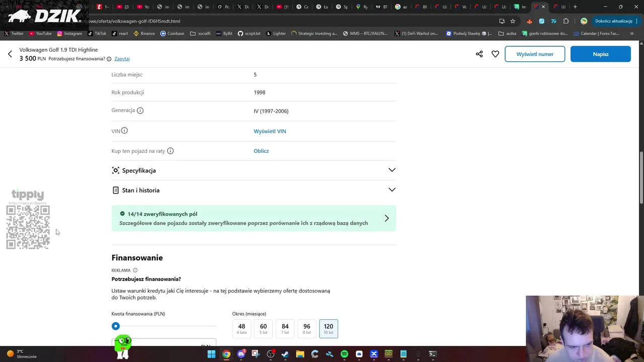Open the Notepad taskbar icon
This screenshot has width=644, height=362.
pos(403,354)
